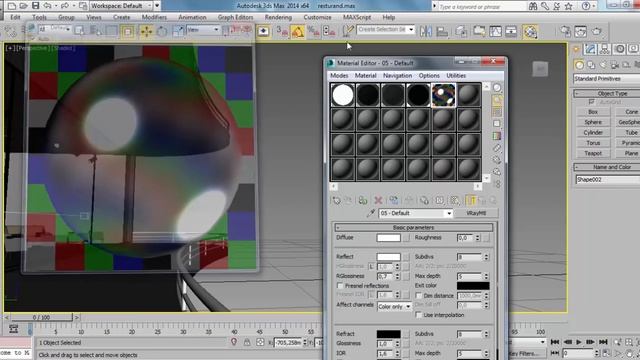Open the Graph Editors menu
The width and height of the screenshot is (640, 360).
[x=236, y=18]
